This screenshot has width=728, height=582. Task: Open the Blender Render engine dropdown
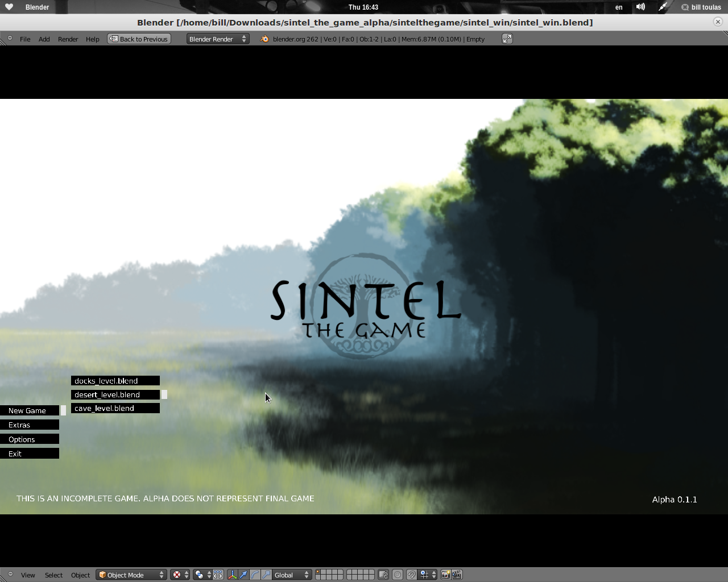tap(218, 39)
